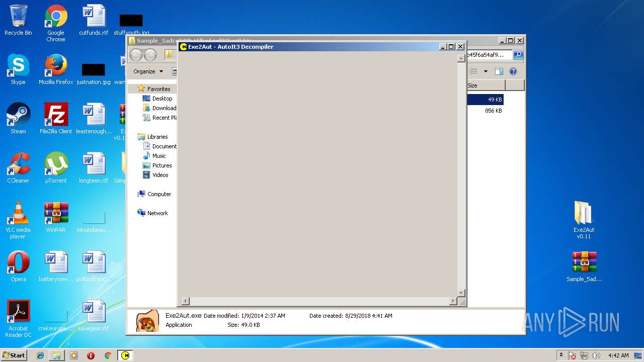The image size is (644, 362).
Task: Open the Recycle Bin desktop icon
Action: 18,20
